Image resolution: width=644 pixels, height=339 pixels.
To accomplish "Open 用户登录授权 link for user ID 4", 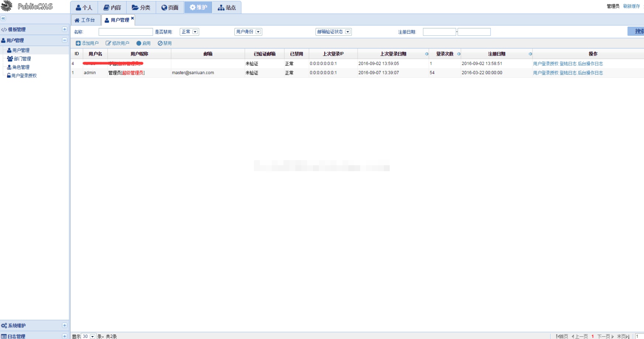I will tap(545, 63).
